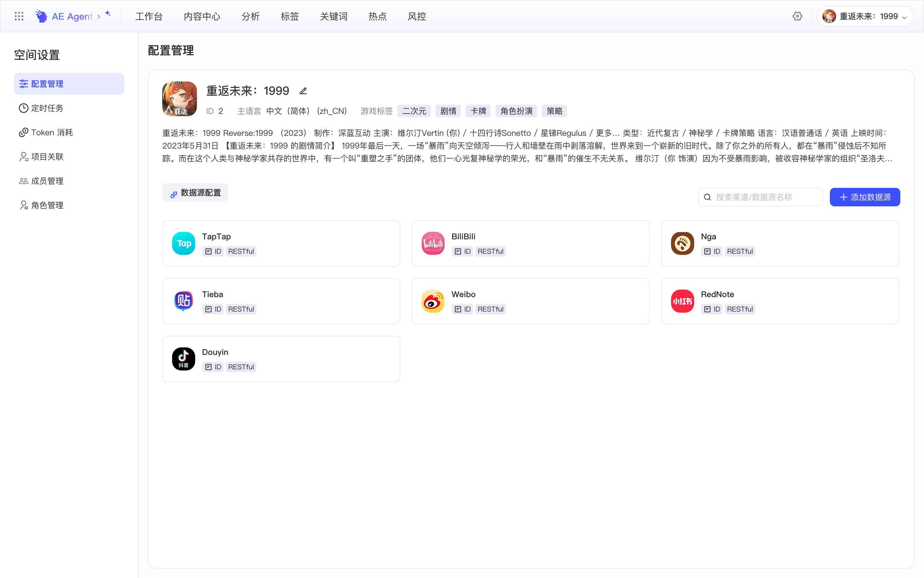924x578 pixels.
Task: Click the 成员管理 people icon
Action: click(24, 181)
